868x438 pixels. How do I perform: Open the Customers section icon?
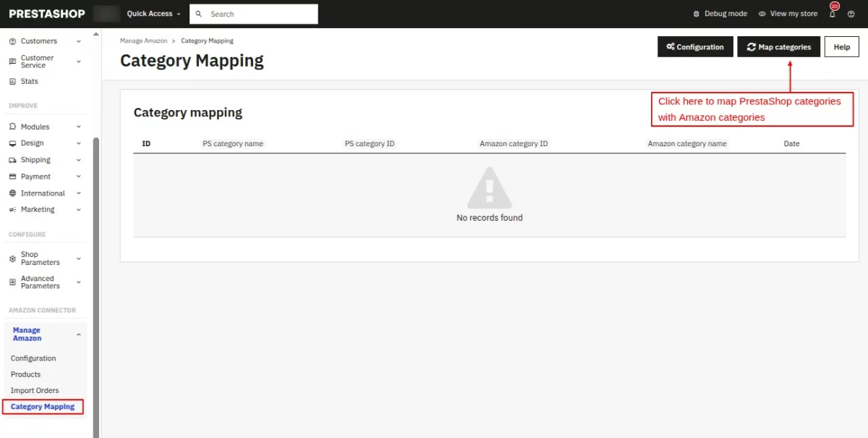(x=13, y=41)
